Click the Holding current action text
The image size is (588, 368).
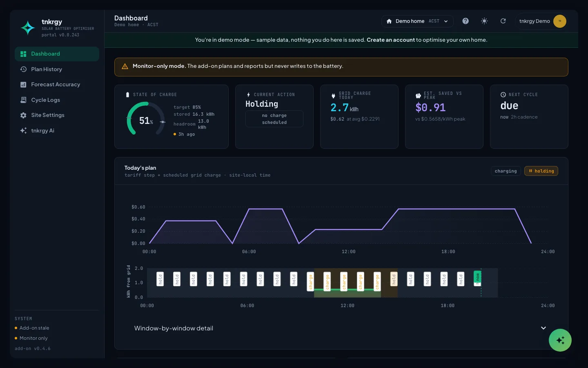262,104
